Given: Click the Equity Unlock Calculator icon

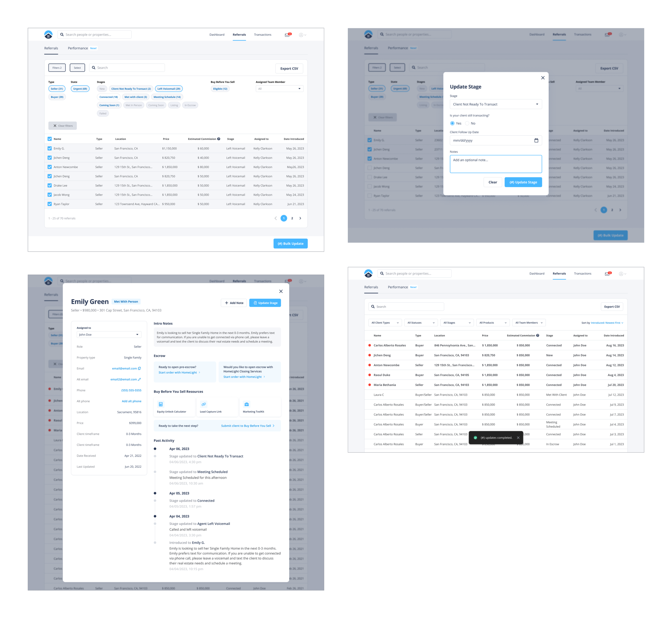Looking at the screenshot, I should click(x=161, y=404).
